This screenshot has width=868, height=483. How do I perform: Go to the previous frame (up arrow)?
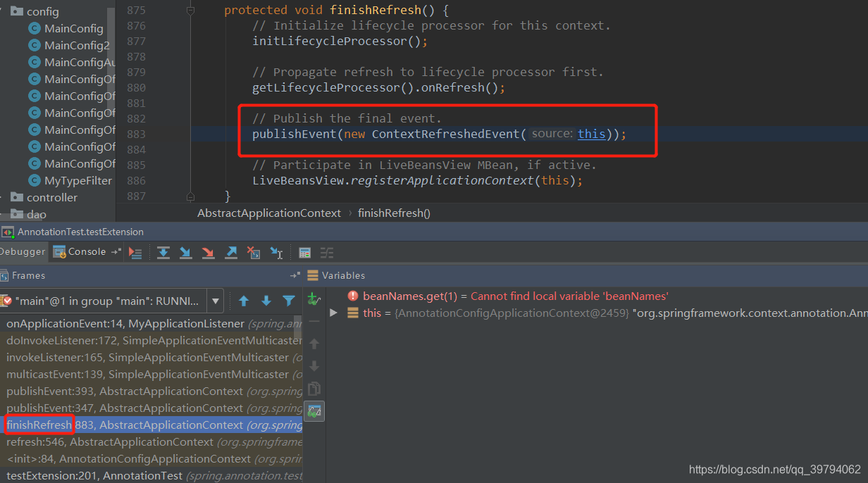point(244,301)
